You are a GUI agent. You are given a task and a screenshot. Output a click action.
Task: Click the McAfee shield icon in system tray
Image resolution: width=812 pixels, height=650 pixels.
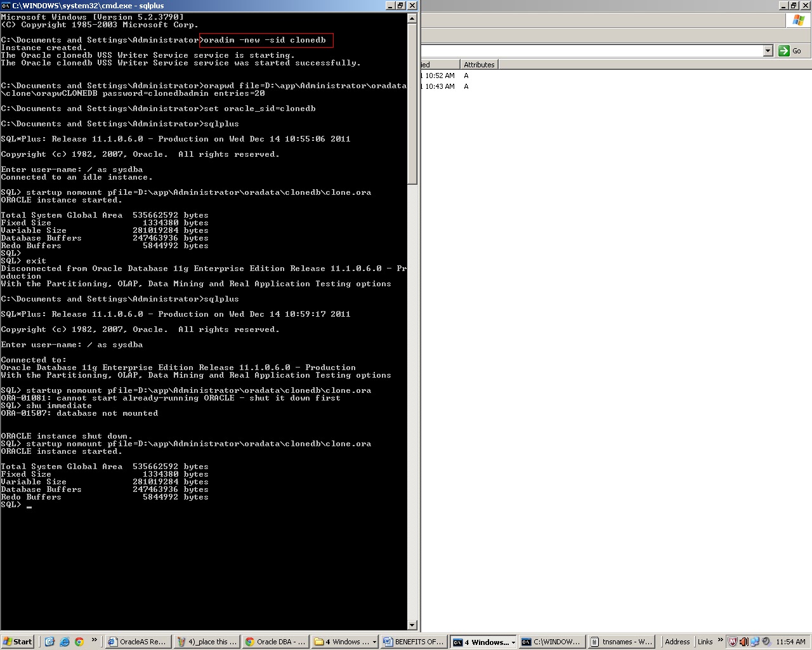coord(733,642)
